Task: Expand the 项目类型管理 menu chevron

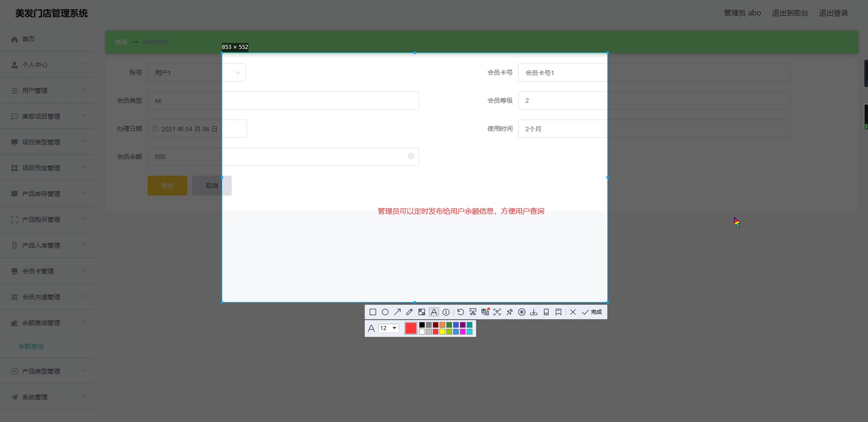Action: 83,142
